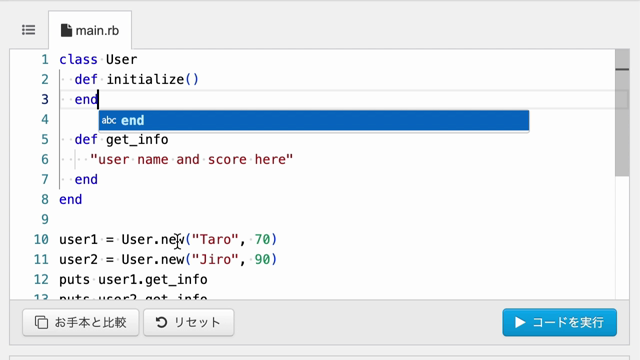The height and width of the screenshot is (360, 640).
Task: Click puts user1.get_info on line 12
Action: point(133,280)
